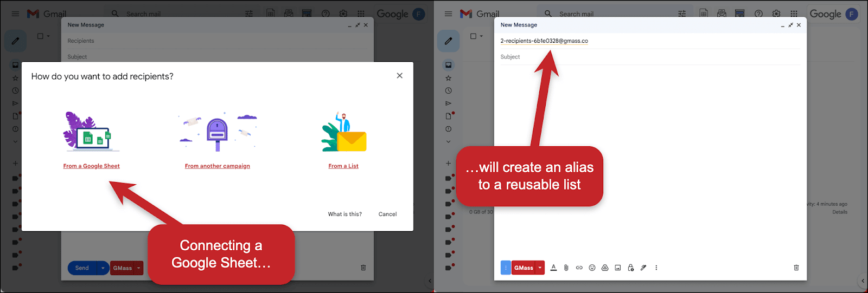Open Send options dropdown in left compose
This screenshot has height=293, width=868.
click(103, 268)
